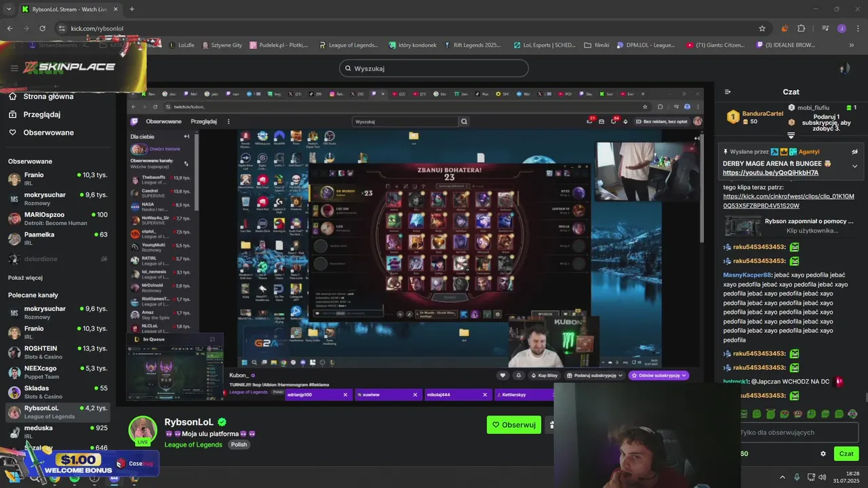Open Paamelka channel in the sidebar

58,239
